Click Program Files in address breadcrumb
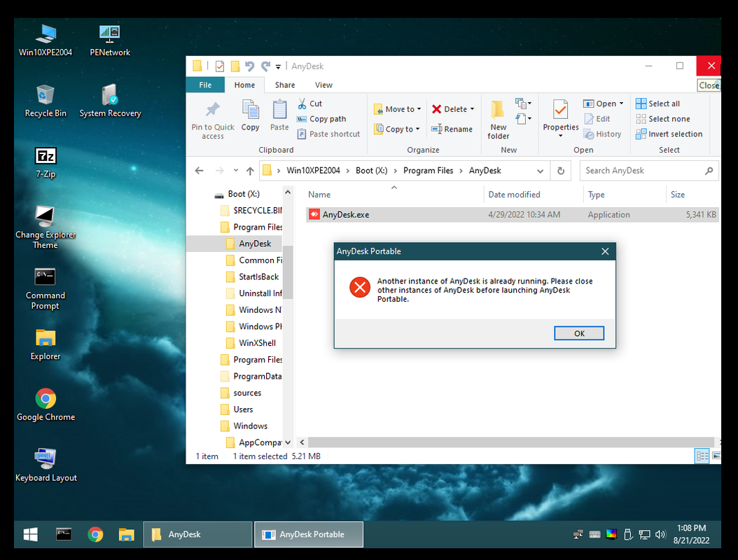738x560 pixels. (x=428, y=171)
